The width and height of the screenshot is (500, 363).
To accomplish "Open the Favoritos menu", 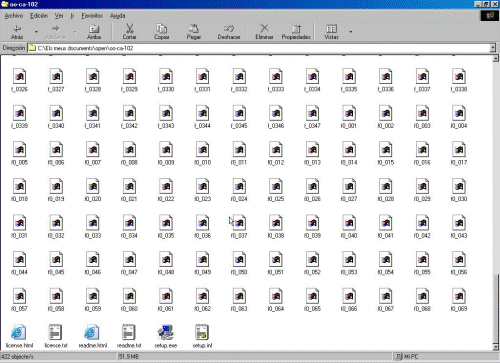I will click(x=92, y=16).
